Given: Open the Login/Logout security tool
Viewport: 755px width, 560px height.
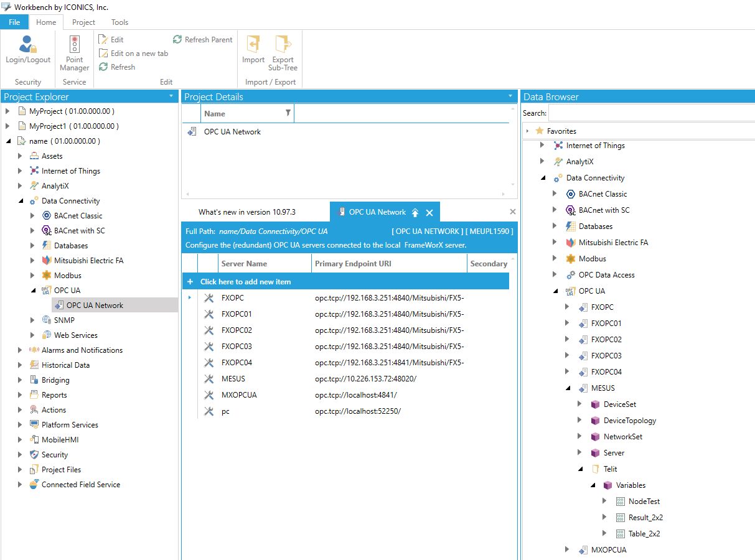Looking at the screenshot, I should pos(28,50).
